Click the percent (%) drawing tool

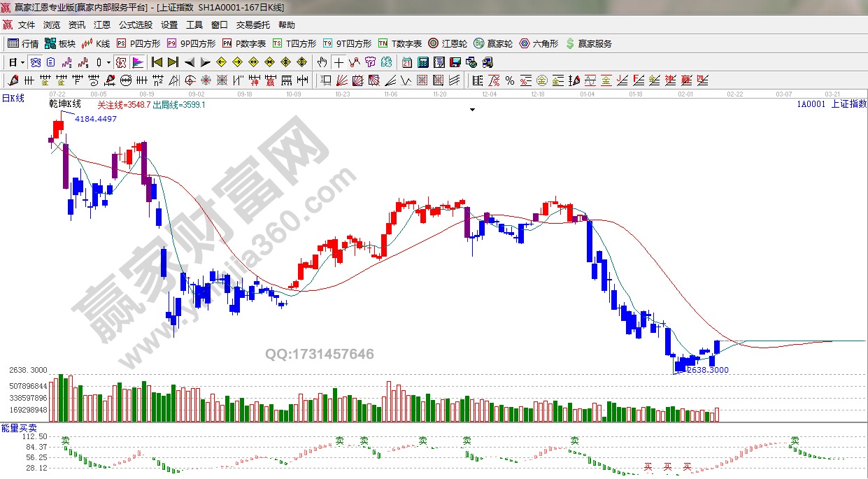click(510, 80)
